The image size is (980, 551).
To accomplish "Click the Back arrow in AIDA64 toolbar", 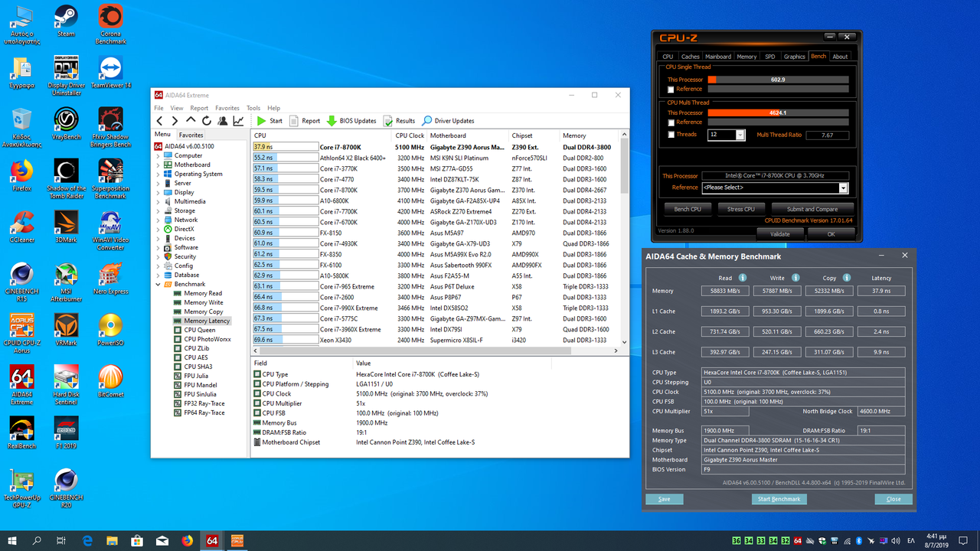I will click(x=160, y=121).
